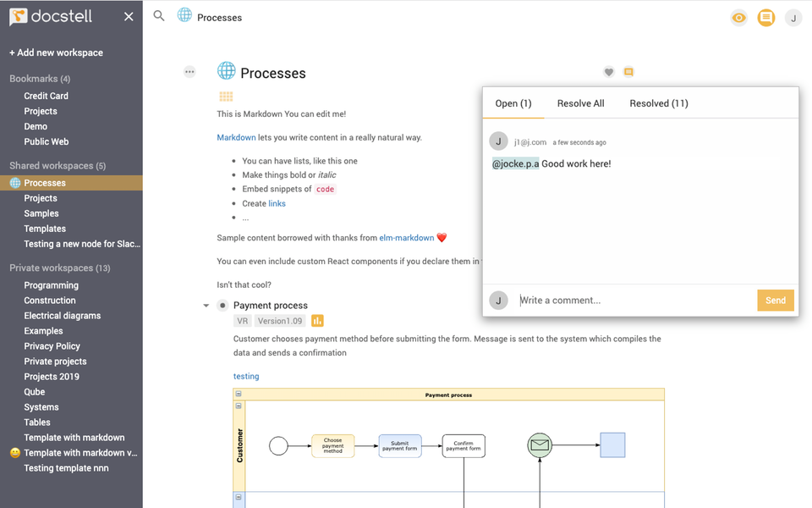Toggle the eye visibility icon in the top bar
The image size is (812, 508).
[738, 17]
